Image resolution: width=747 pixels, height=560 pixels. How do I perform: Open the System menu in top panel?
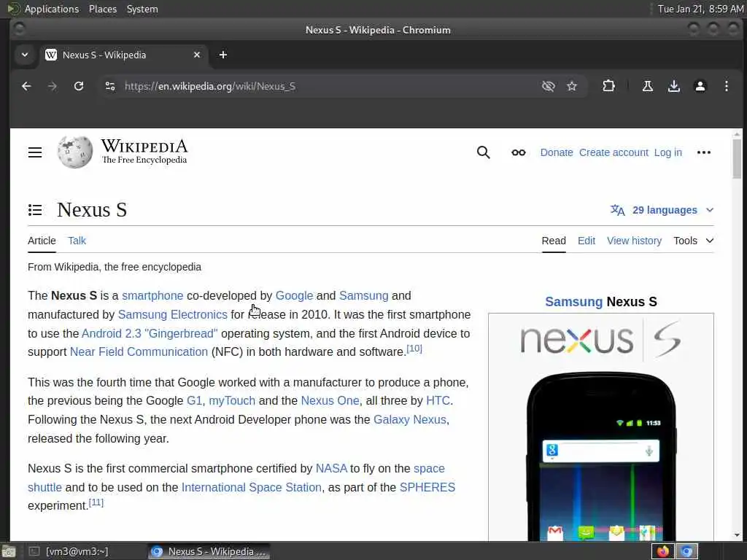[x=142, y=9]
